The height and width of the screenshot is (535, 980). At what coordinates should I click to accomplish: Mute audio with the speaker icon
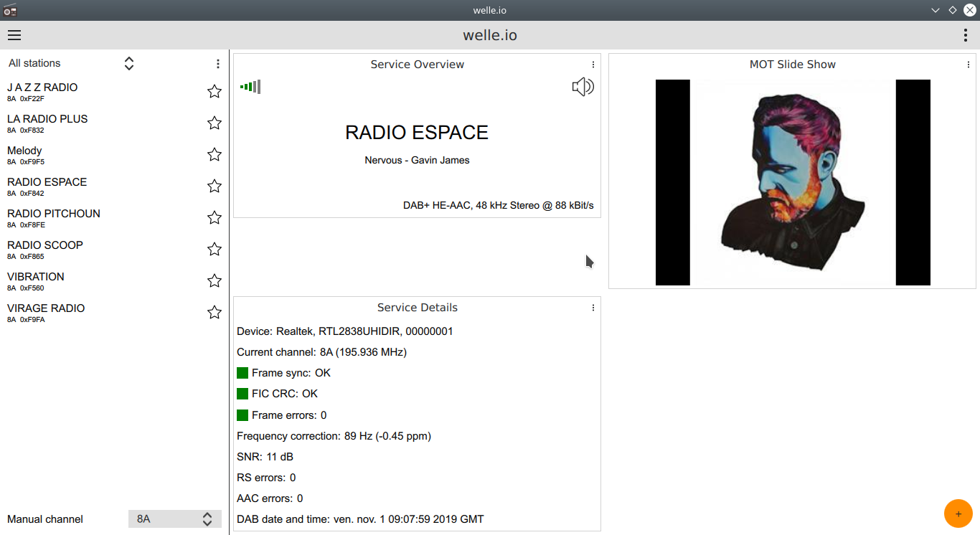[x=583, y=87]
